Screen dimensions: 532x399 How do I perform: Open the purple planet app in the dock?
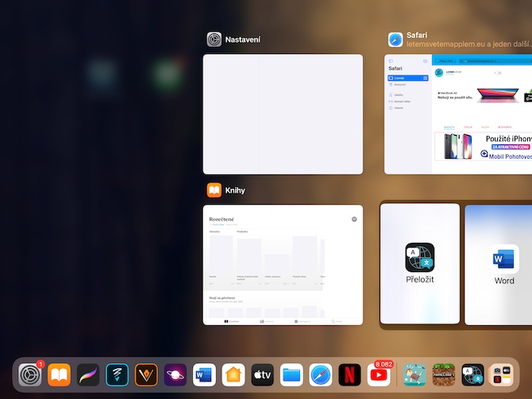tap(175, 375)
